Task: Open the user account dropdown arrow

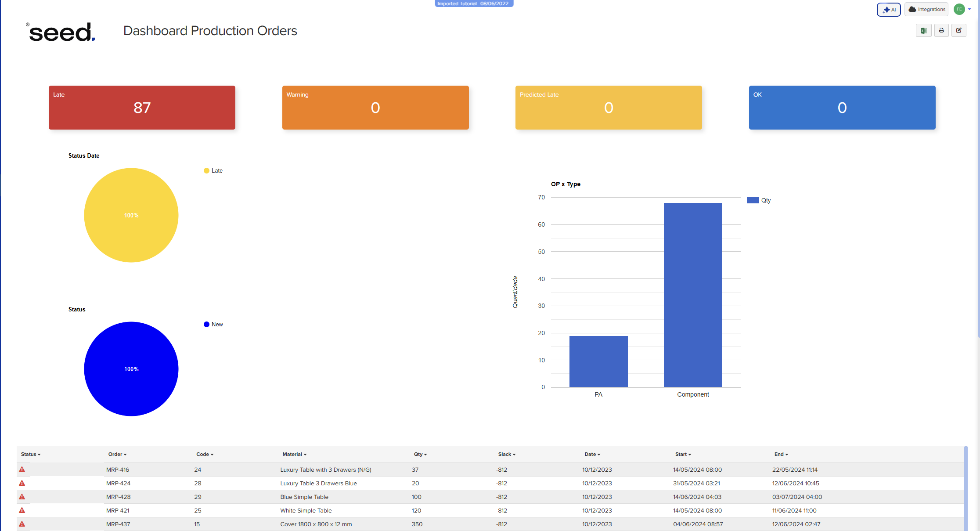Action: click(970, 9)
